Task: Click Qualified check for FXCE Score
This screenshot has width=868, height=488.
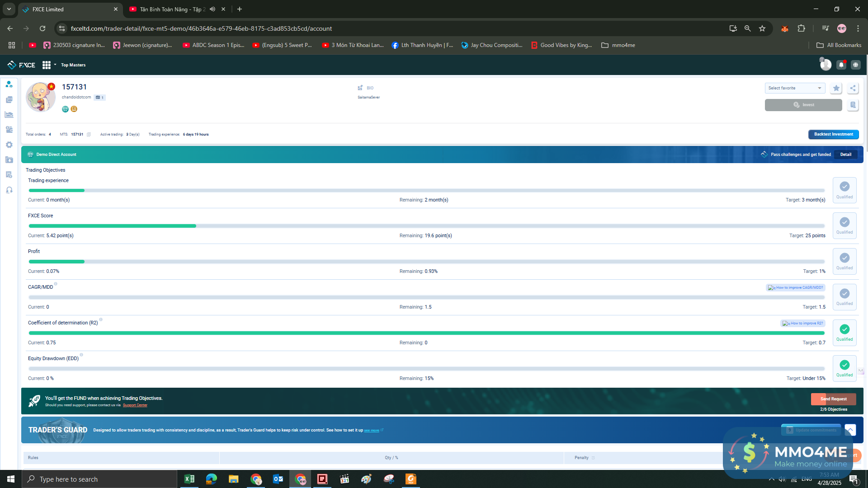Action: click(x=844, y=222)
